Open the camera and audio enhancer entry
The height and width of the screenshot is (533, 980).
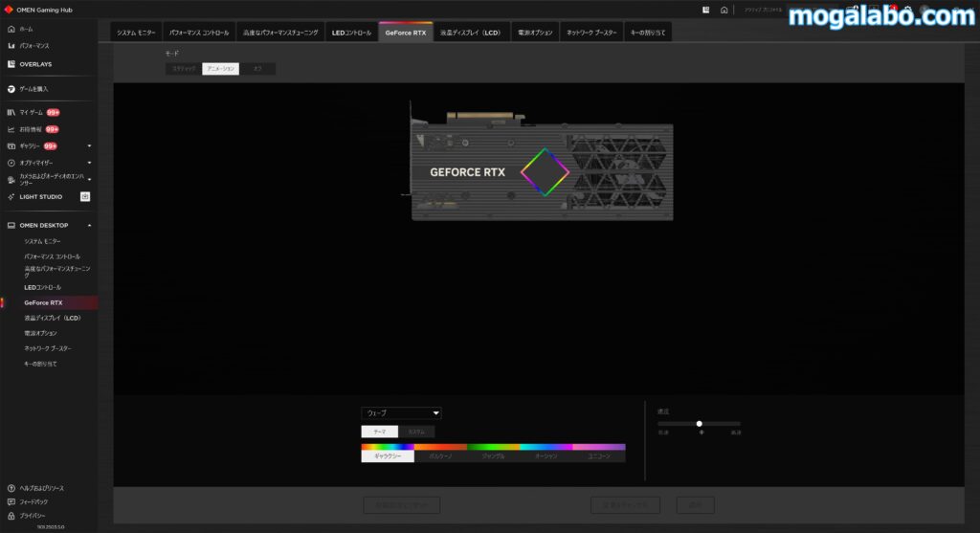(x=52, y=179)
